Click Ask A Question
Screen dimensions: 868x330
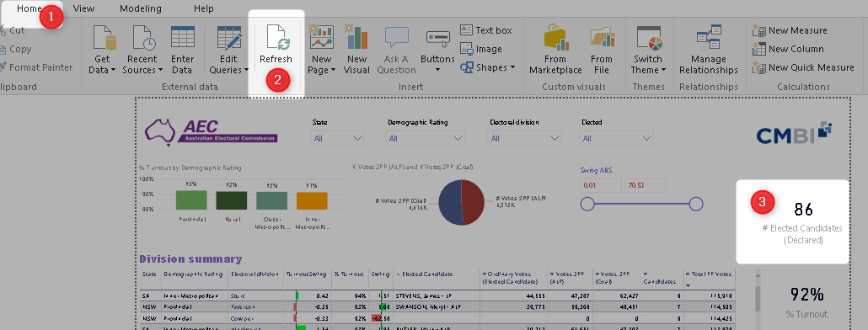[x=396, y=50]
